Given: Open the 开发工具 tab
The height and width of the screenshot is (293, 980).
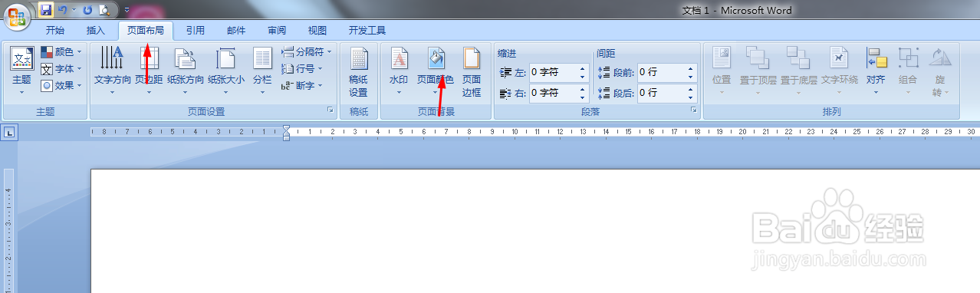Looking at the screenshot, I should click(367, 31).
